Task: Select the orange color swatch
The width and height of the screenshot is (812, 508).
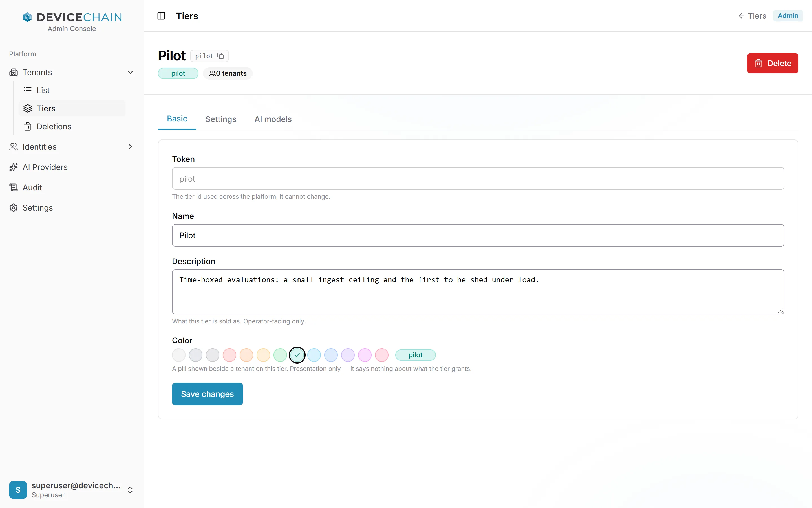Action: coord(246,355)
